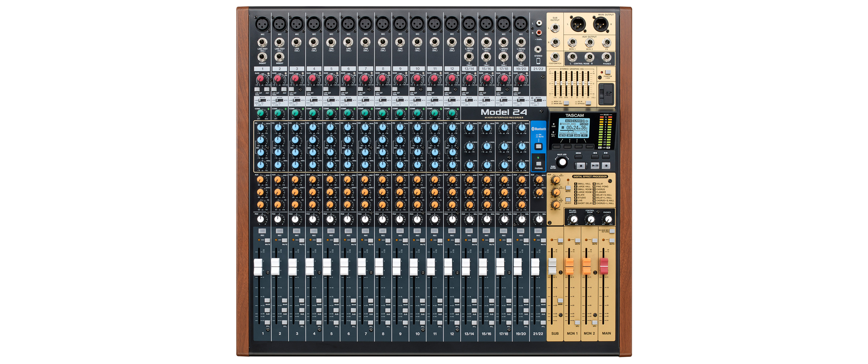
Task: Click the channel 8 FX send knob
Action: 382,205
